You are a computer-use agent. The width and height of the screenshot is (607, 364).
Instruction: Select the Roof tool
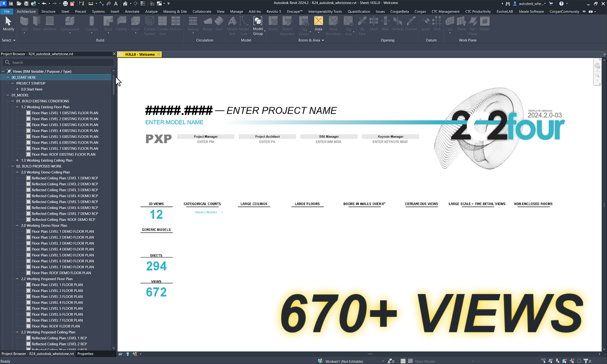(108, 24)
